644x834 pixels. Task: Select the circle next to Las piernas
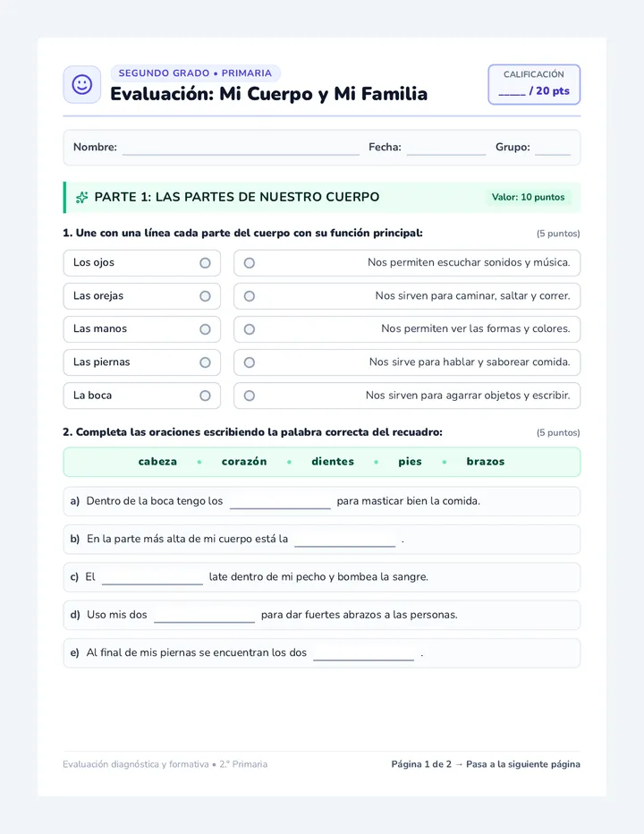205,362
